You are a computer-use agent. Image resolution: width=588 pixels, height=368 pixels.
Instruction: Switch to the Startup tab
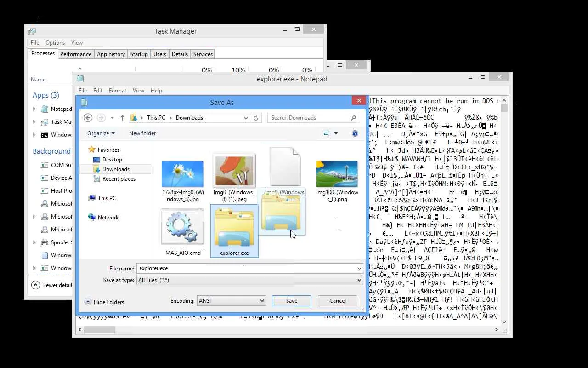point(139,54)
